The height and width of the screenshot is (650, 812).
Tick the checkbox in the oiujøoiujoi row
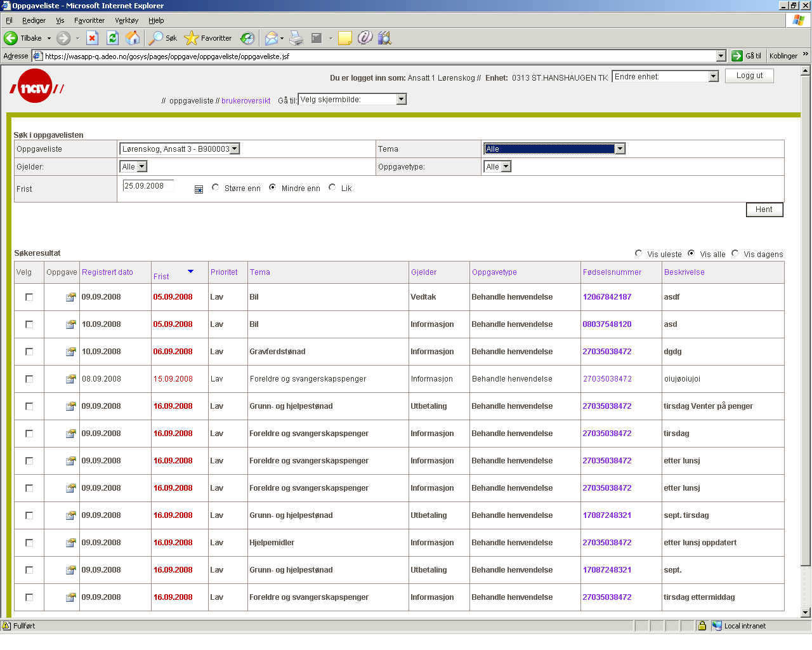(x=29, y=379)
